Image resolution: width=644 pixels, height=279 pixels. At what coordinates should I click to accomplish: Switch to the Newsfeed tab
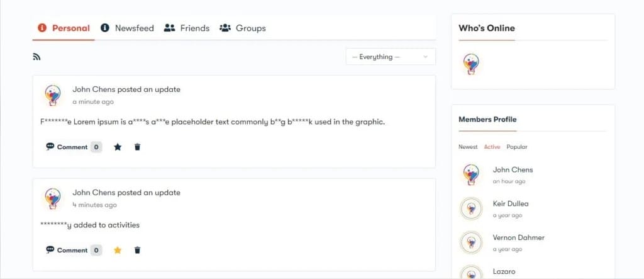coord(127,28)
